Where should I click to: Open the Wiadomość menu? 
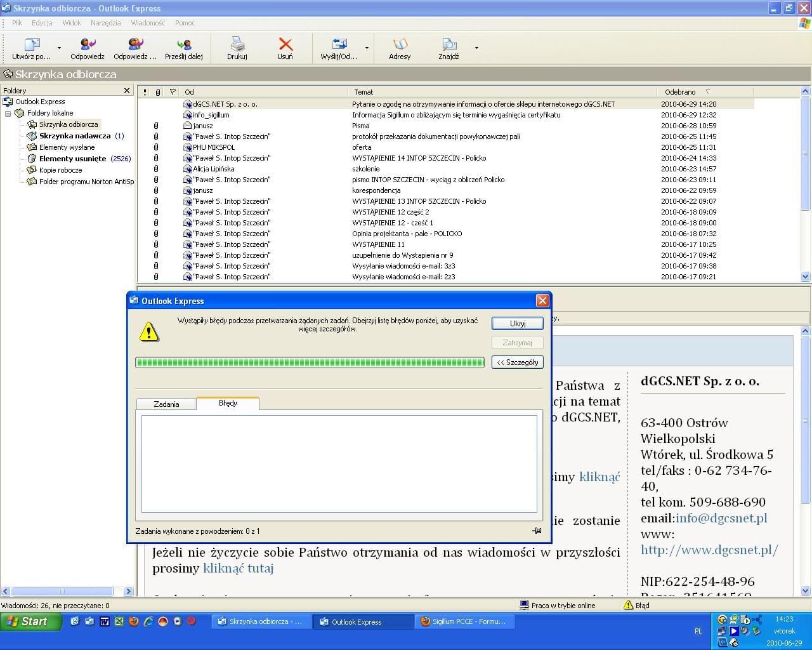148,23
